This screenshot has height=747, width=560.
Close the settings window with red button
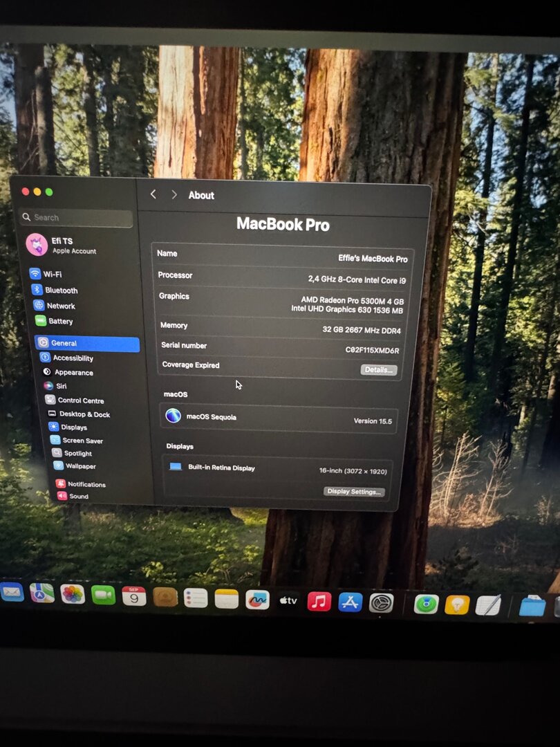coord(26,191)
